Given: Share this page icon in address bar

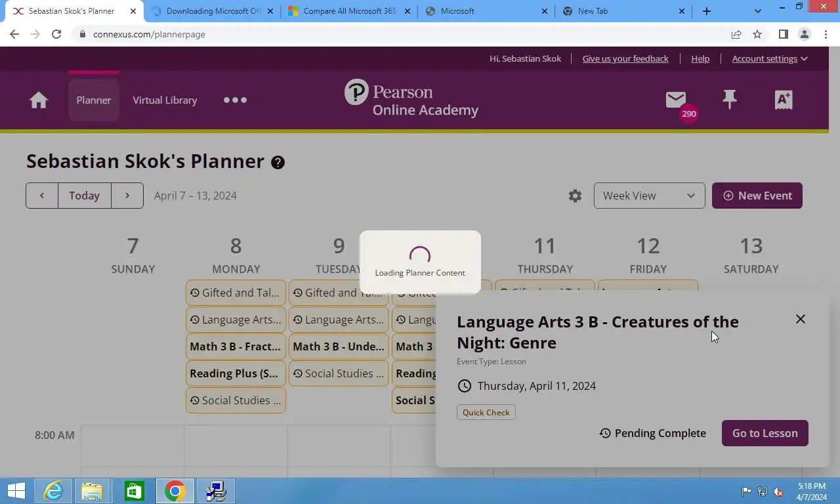Looking at the screenshot, I should [736, 34].
